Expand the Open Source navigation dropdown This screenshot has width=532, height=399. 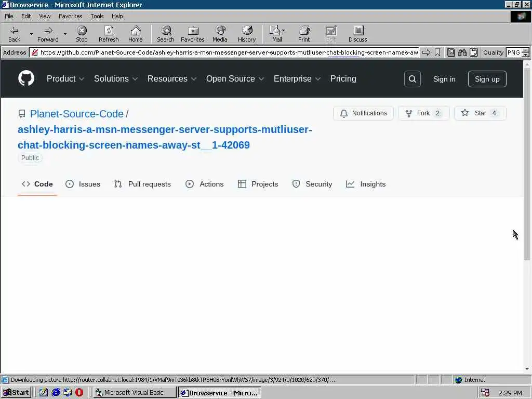(x=235, y=79)
